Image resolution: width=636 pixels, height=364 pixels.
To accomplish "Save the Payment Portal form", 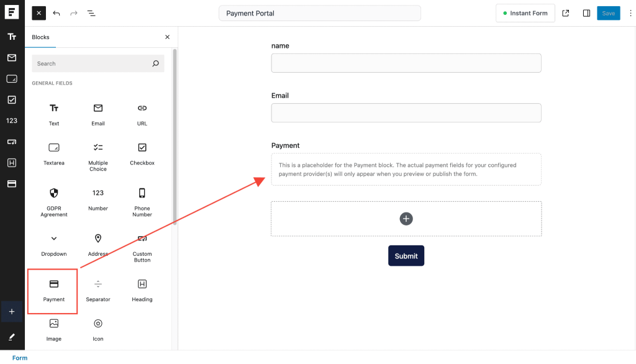I will pyautogui.click(x=608, y=12).
